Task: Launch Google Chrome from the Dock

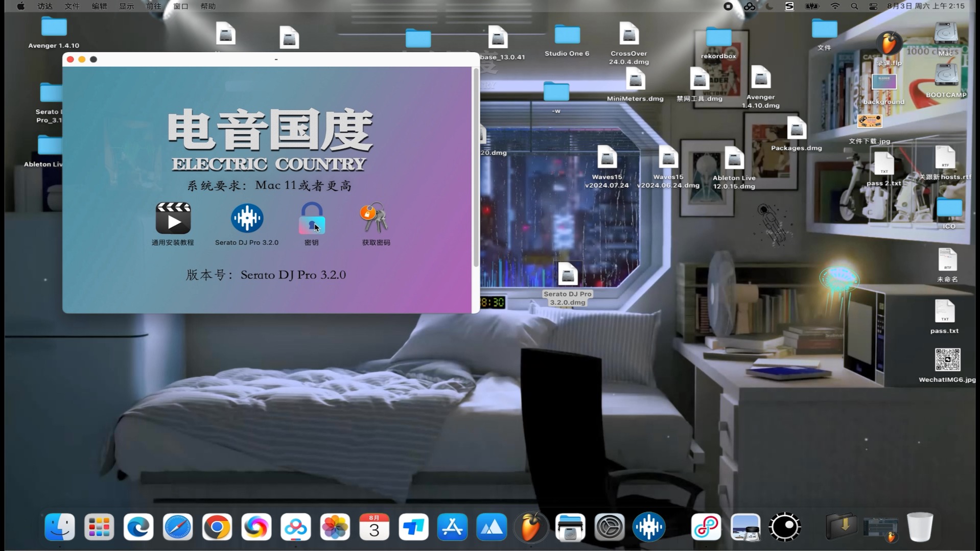Action: point(217,527)
